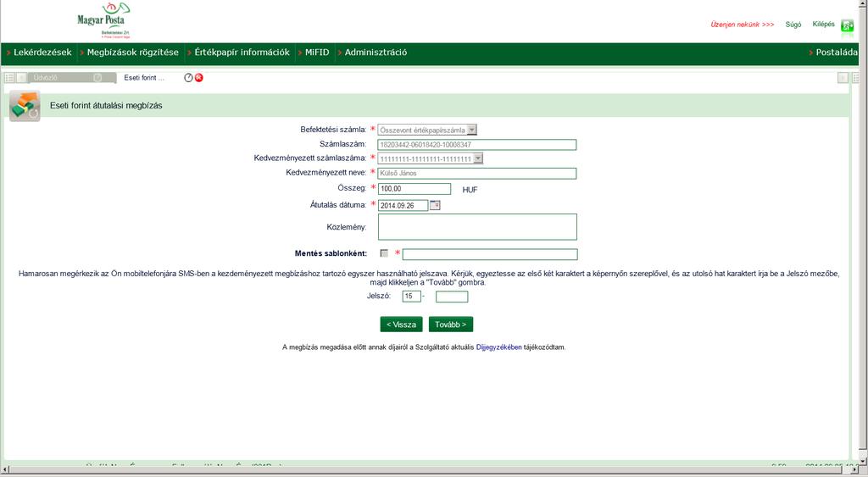Click the left tab-scroll arrow next to Üdvözlő
The height and width of the screenshot is (477, 868).
[x=21, y=78]
